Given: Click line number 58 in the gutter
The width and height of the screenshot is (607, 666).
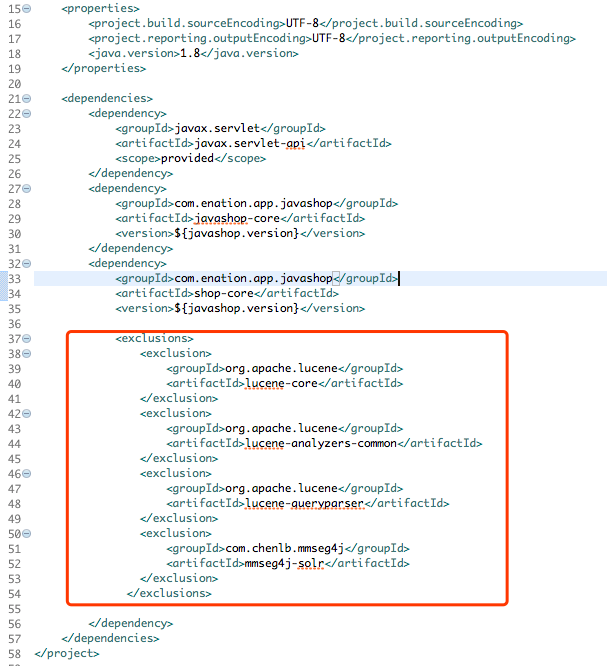Looking at the screenshot, I should coord(14,654).
